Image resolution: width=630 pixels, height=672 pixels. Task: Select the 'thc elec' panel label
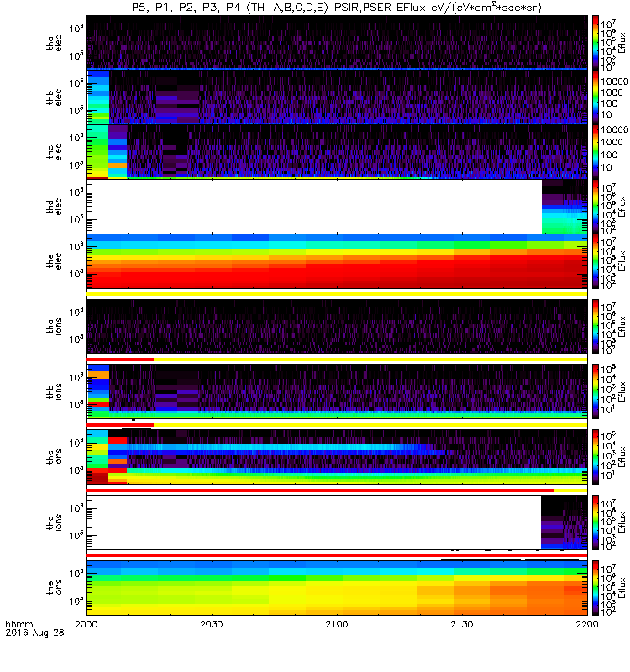pyautogui.click(x=55, y=152)
